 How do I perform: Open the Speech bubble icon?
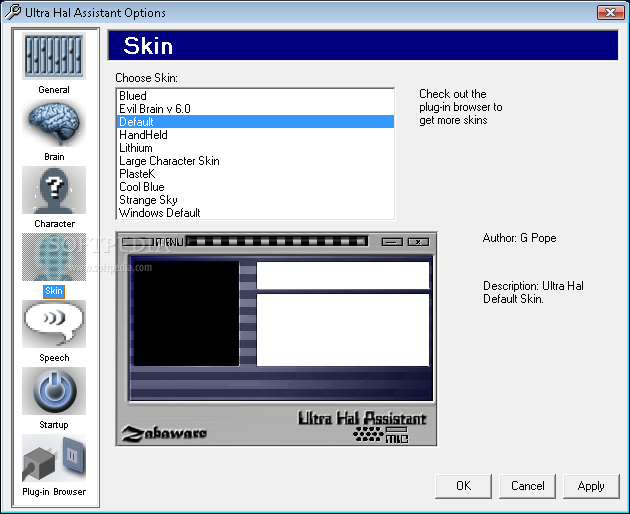coord(54,324)
